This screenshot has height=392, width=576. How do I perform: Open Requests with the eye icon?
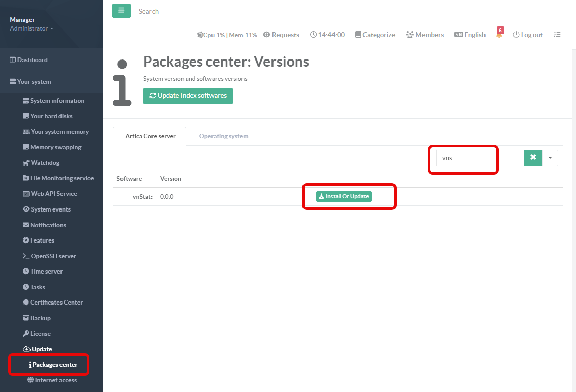coord(281,35)
